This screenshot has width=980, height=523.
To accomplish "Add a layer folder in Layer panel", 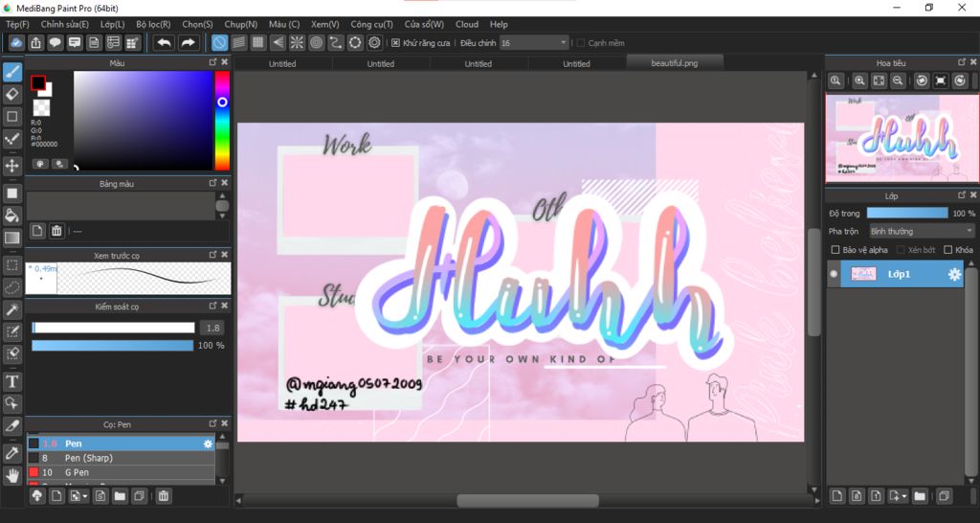I will coord(920,496).
